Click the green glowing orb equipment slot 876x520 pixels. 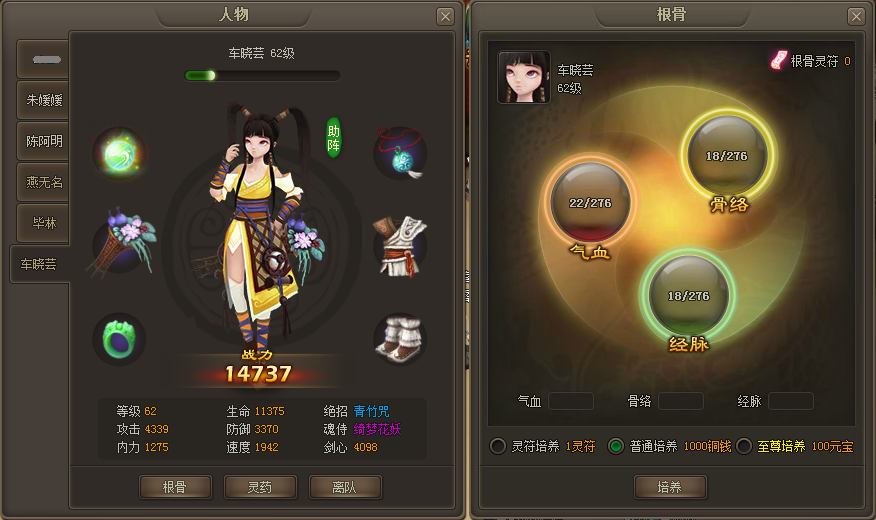[x=120, y=154]
